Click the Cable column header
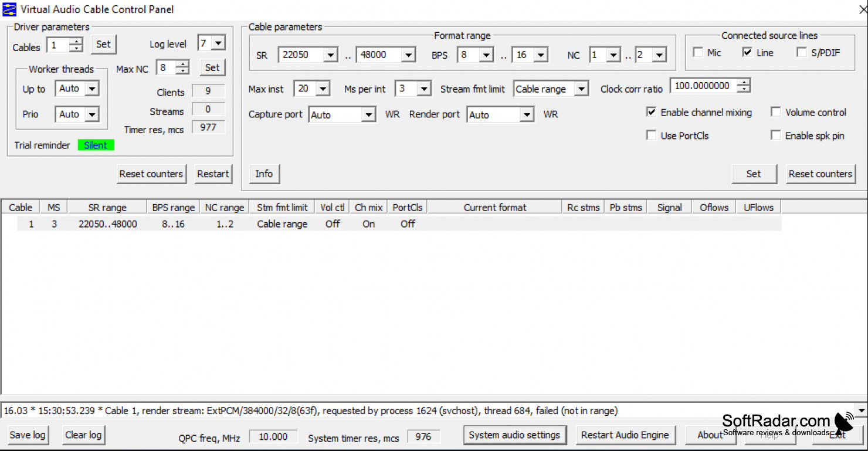868x451 pixels. pyautogui.click(x=21, y=207)
